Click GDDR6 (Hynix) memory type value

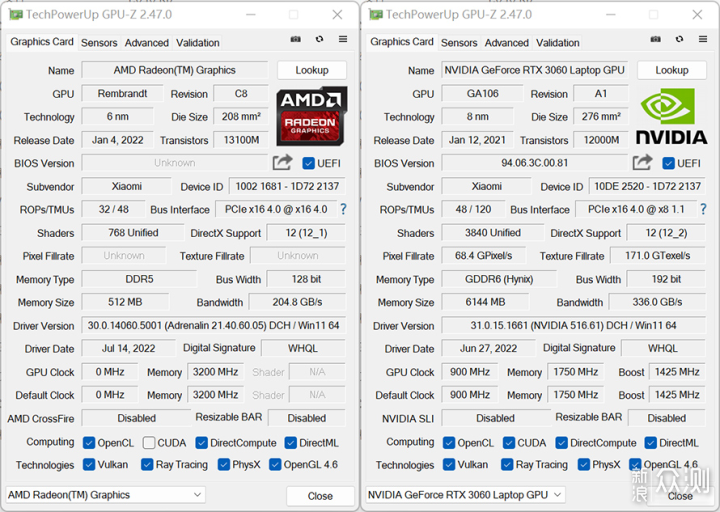point(499,279)
